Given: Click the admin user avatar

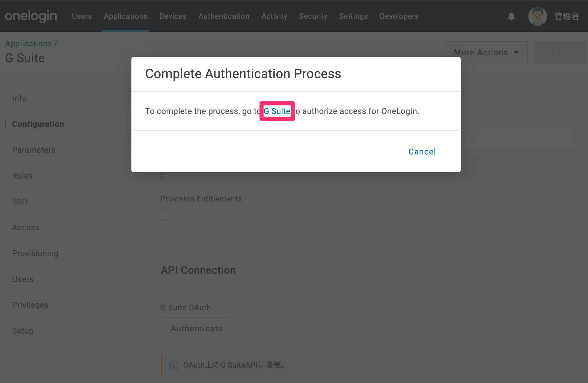Looking at the screenshot, I should tap(537, 16).
